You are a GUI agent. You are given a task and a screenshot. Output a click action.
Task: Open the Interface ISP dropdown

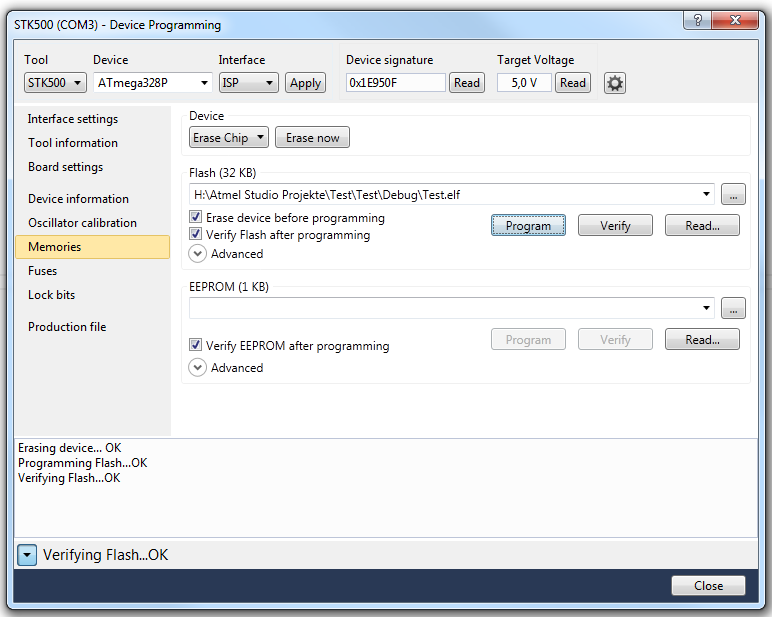tap(248, 83)
